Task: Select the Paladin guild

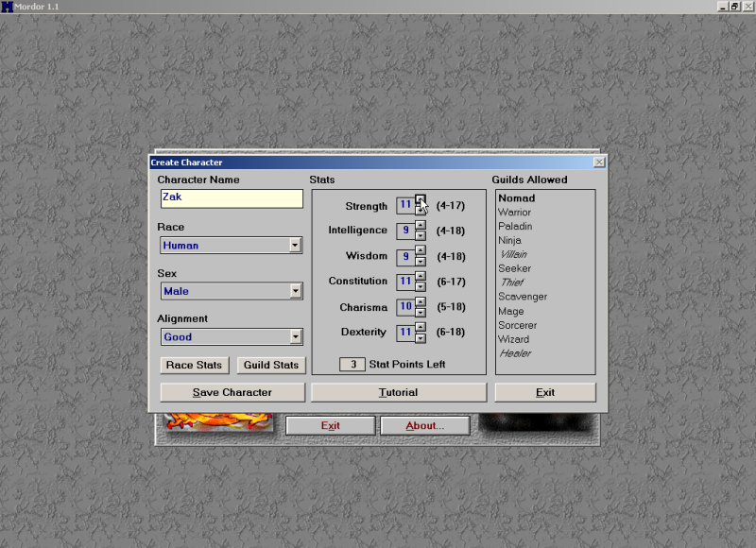Action: pyautogui.click(x=515, y=227)
